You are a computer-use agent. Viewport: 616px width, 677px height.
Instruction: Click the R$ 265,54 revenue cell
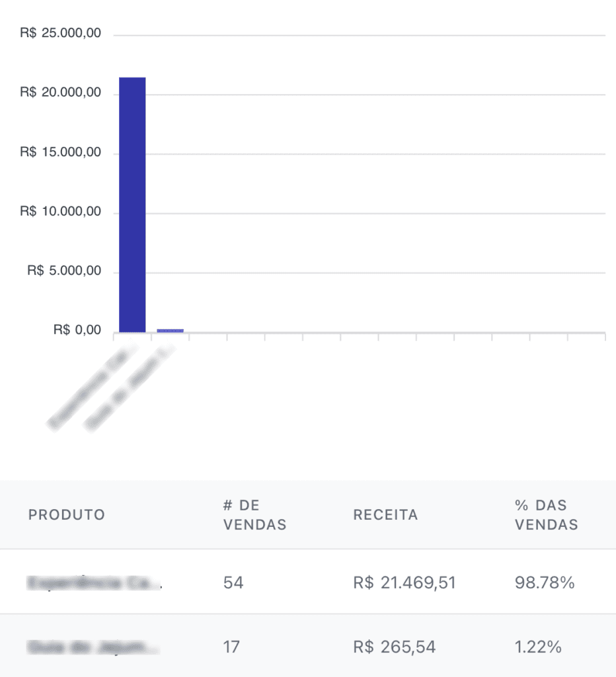[394, 647]
